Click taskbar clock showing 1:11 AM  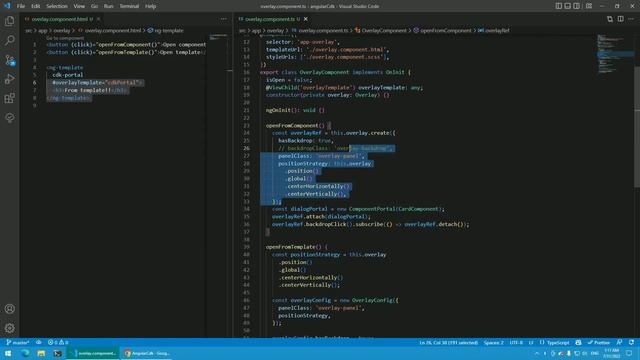point(612,353)
